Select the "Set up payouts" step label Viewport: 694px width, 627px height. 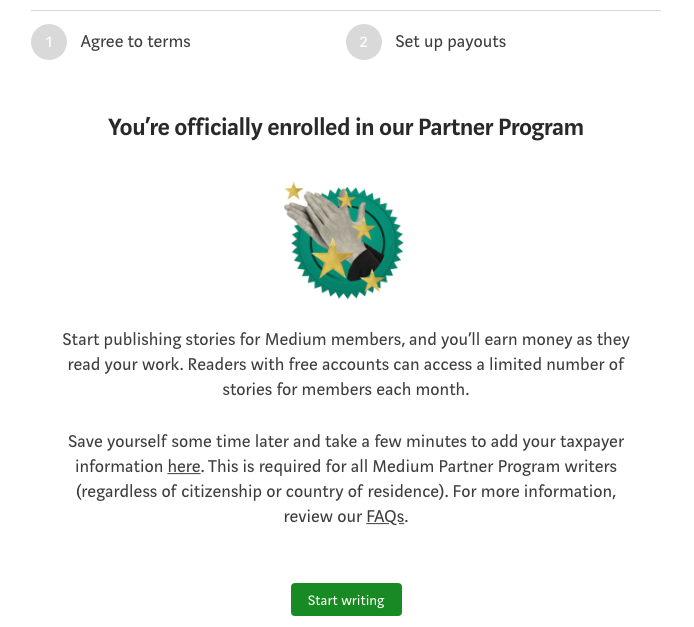(x=450, y=42)
